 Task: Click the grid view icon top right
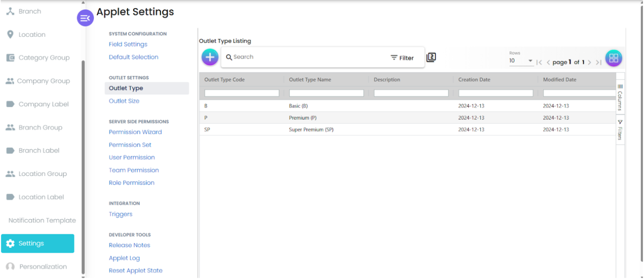pyautogui.click(x=613, y=58)
